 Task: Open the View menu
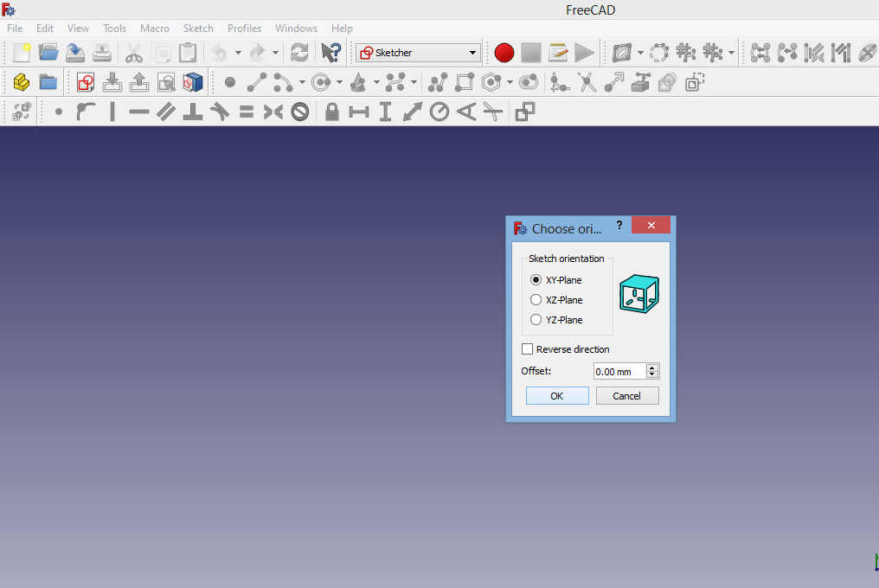[78, 28]
